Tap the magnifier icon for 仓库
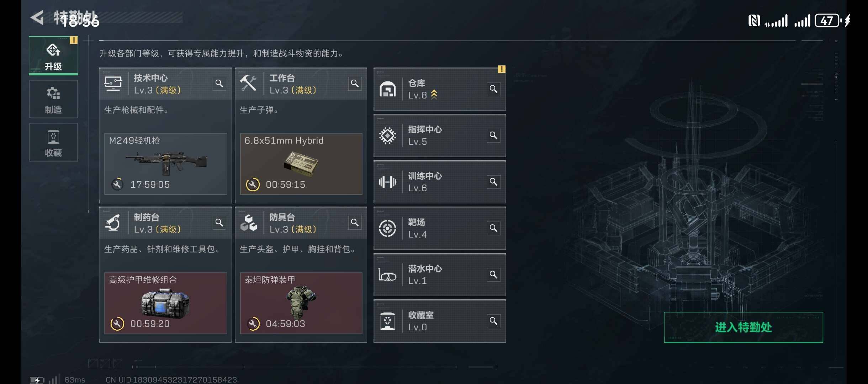868x384 pixels. (493, 89)
